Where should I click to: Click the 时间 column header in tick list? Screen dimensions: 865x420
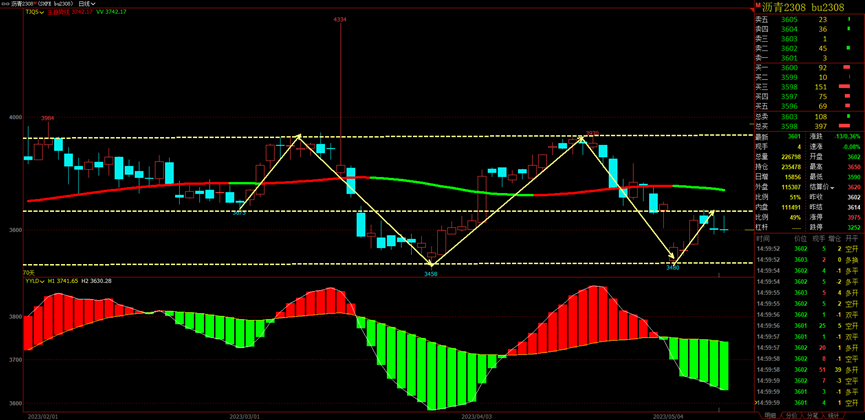[x=762, y=239]
